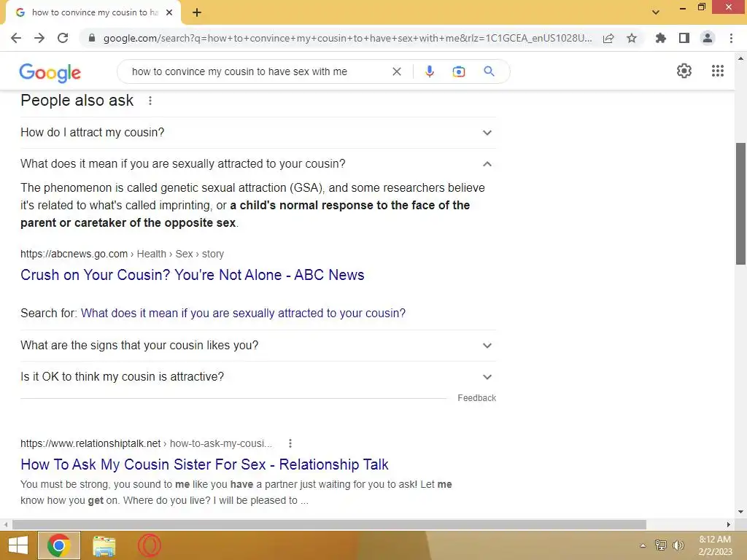Image resolution: width=747 pixels, height=560 pixels.
Task: Open the Relationship Talk result title link
Action: [204, 464]
